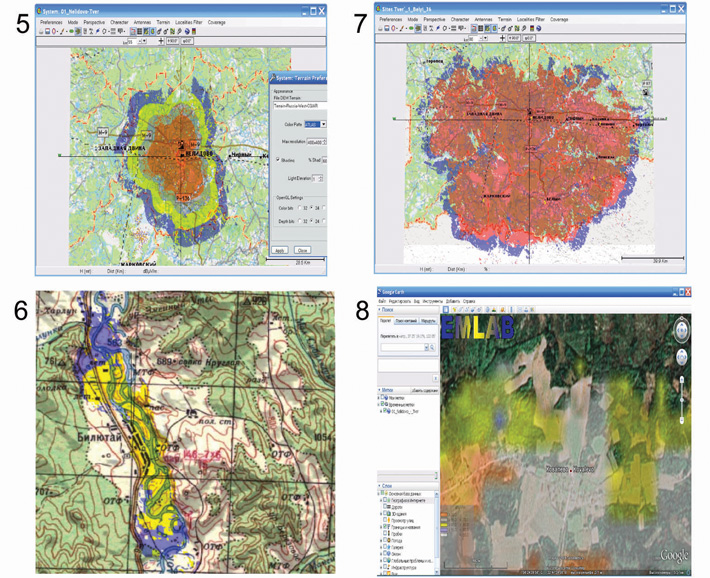Screen dimensions: 710x578
Task: Toggle the Погода layer checkbox
Action: tap(385, 540)
